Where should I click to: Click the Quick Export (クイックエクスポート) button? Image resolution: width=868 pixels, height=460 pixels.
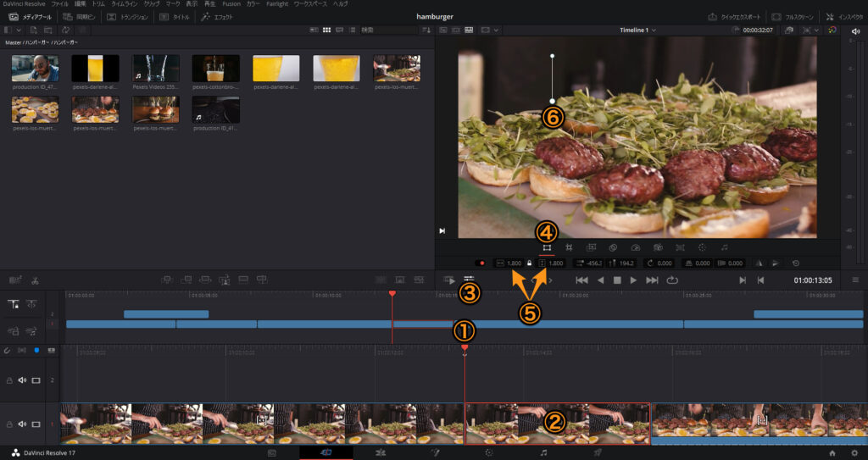(x=734, y=17)
